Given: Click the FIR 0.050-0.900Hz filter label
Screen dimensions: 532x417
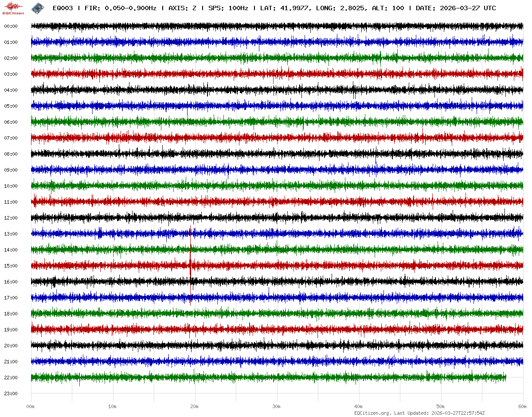Looking at the screenshot, I should [120, 8].
